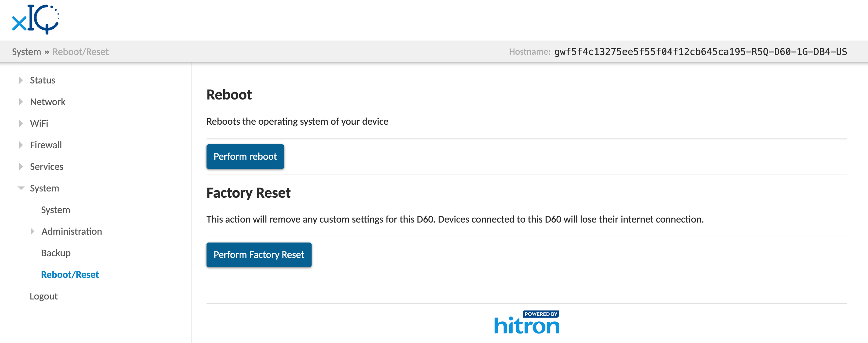868x343 pixels.
Task: Expand the Firewall menu arrow
Action: 21,145
